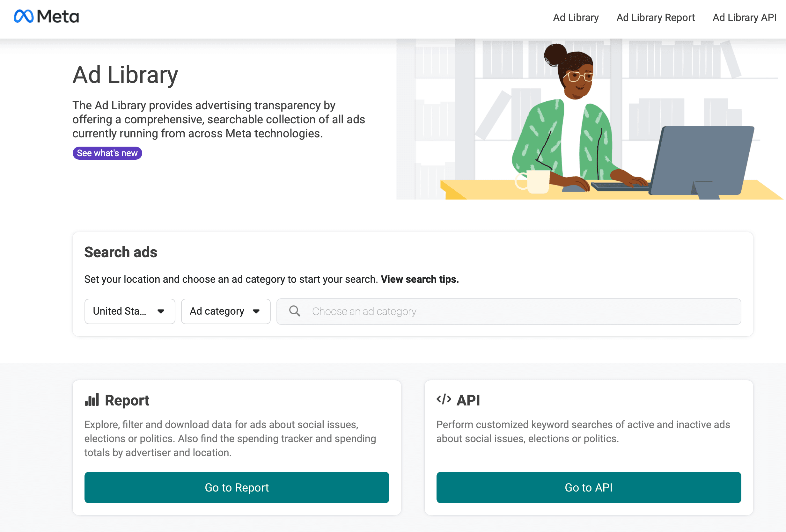Click the Go to API button

(x=589, y=487)
